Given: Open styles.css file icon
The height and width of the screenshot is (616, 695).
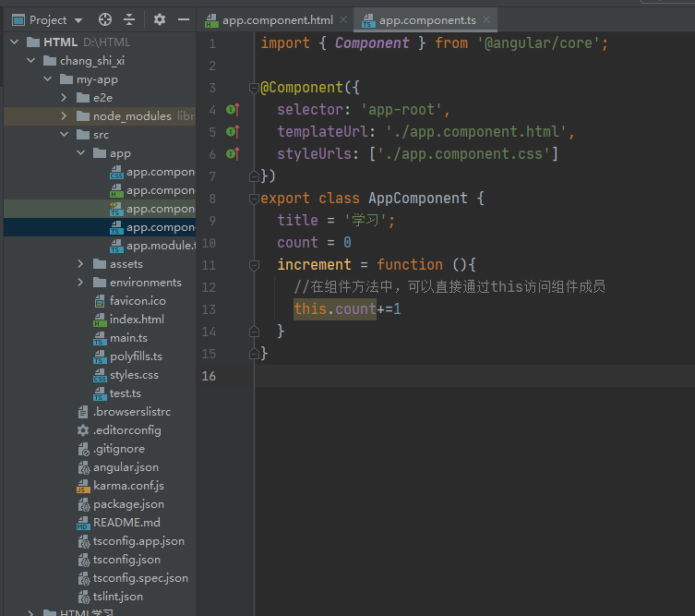Looking at the screenshot, I should pos(100,375).
